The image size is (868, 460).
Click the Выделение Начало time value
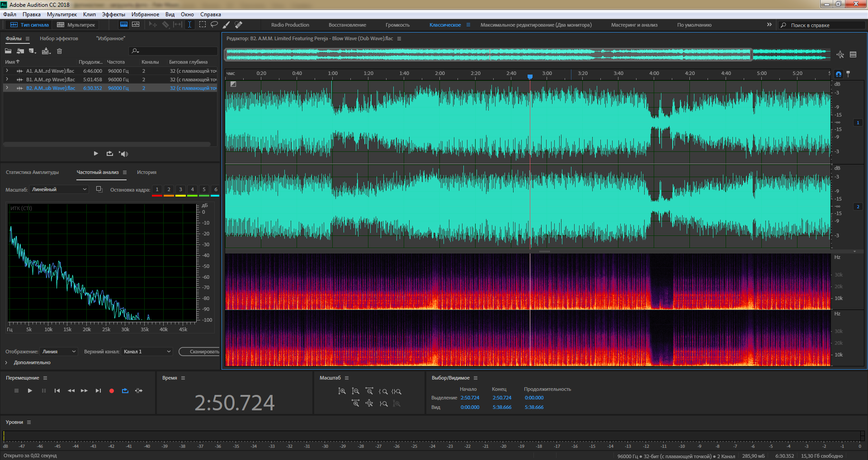(470, 398)
